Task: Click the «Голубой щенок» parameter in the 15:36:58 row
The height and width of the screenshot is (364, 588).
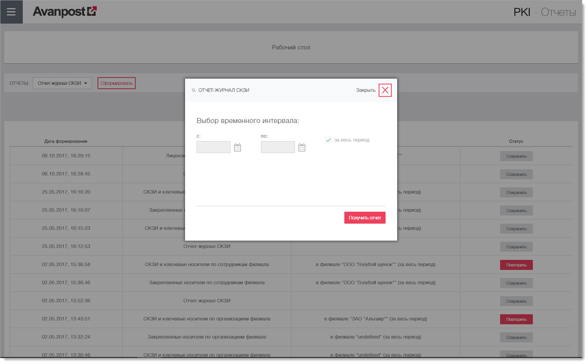Action: click(x=376, y=265)
